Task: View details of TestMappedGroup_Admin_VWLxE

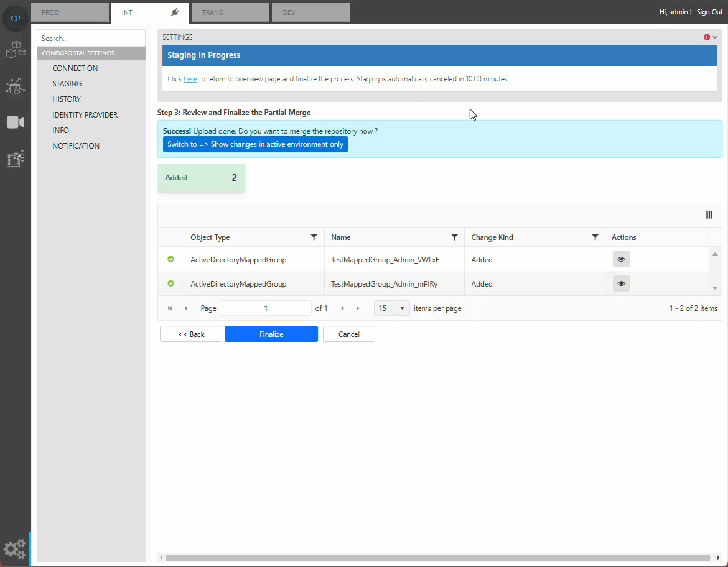Action: [x=620, y=259]
